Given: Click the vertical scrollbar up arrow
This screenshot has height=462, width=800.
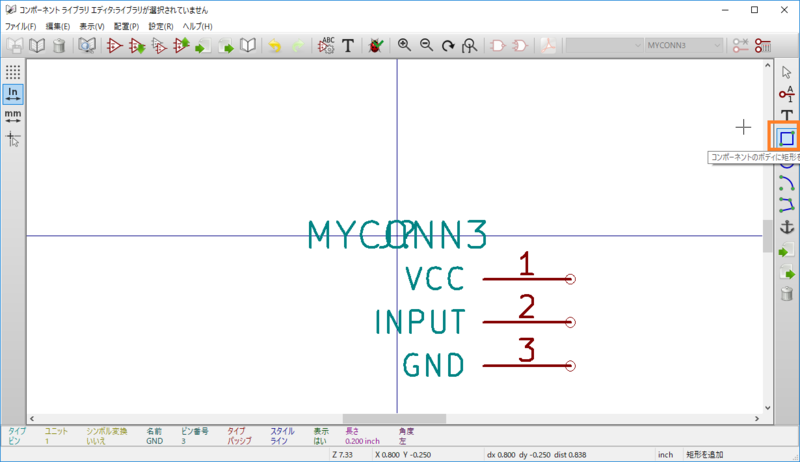Looking at the screenshot, I should click(x=768, y=65).
